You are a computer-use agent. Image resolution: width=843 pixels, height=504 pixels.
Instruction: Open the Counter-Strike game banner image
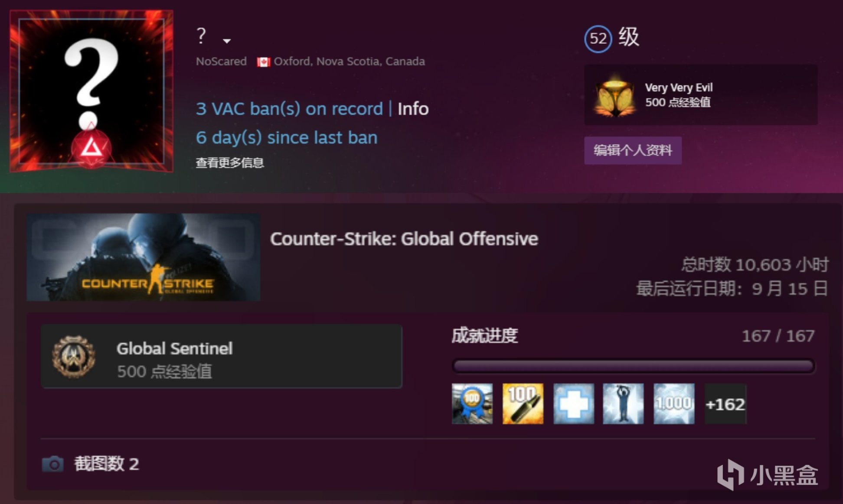[x=143, y=257]
